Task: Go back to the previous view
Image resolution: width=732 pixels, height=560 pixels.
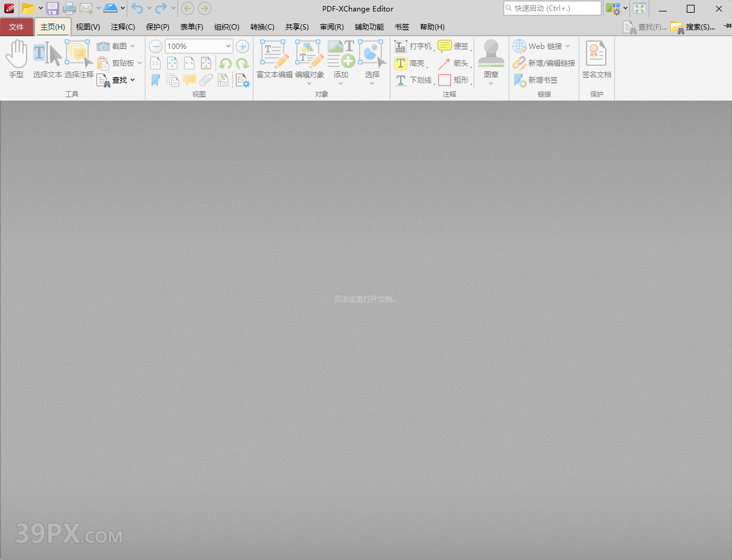Action: pos(188,8)
